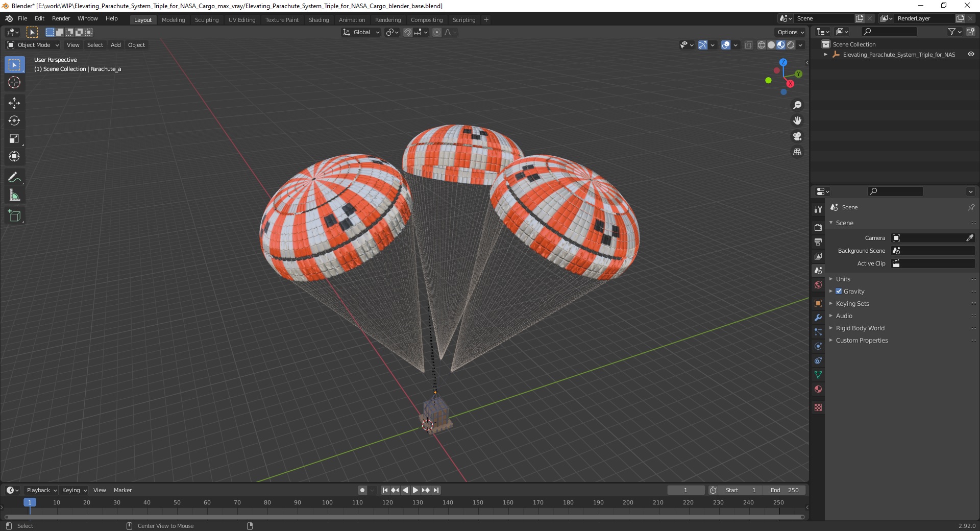Toggle proportional editing
The image size is (980, 531).
[437, 32]
